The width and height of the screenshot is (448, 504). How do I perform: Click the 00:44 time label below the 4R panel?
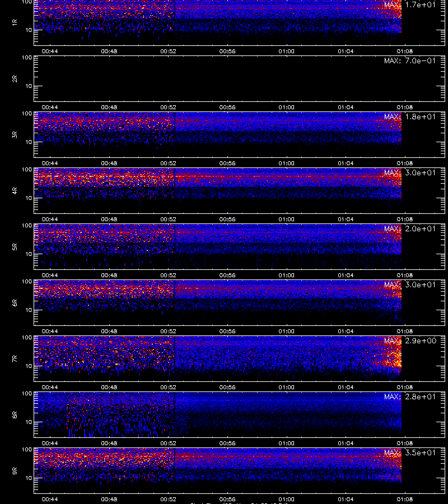coord(50,219)
